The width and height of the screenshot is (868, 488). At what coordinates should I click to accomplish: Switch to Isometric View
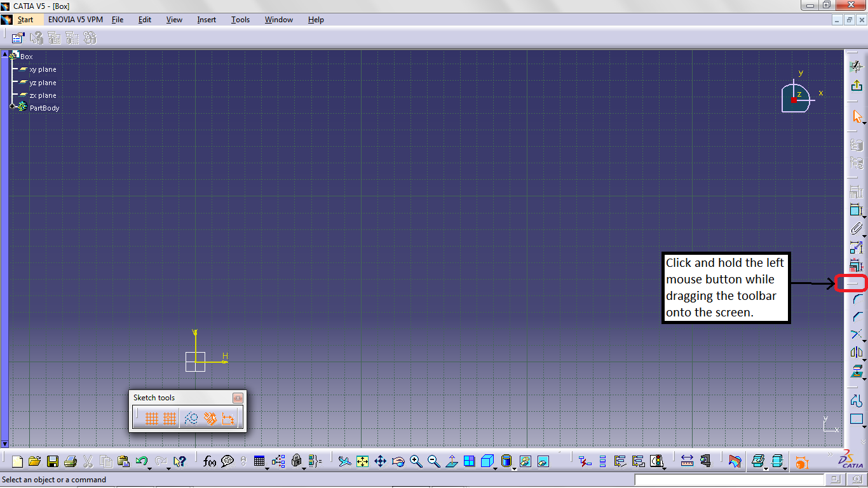486,461
